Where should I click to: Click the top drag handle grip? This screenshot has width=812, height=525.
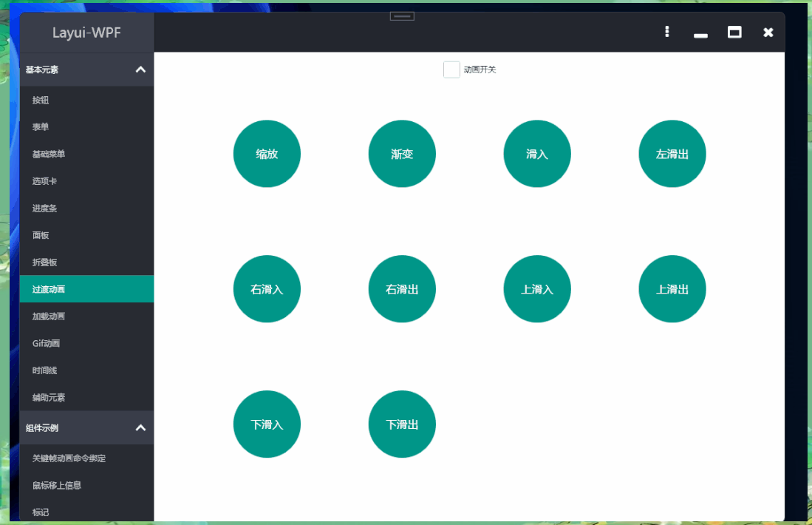coord(402,16)
